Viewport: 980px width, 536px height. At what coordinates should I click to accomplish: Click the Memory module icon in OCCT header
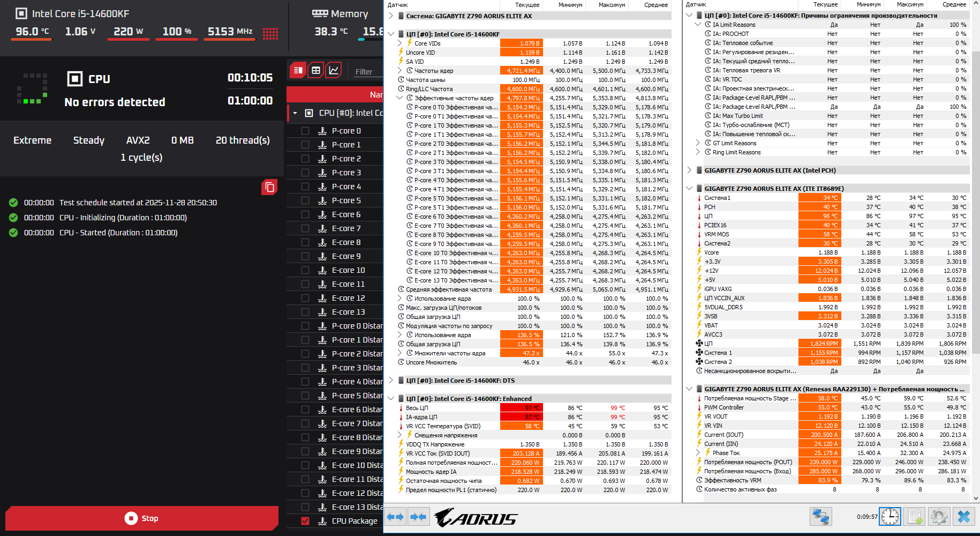[320, 13]
